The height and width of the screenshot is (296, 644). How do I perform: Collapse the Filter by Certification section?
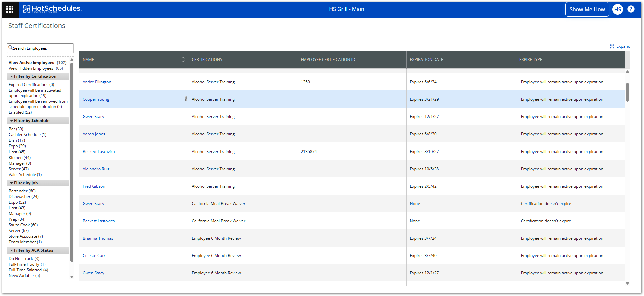tap(38, 76)
